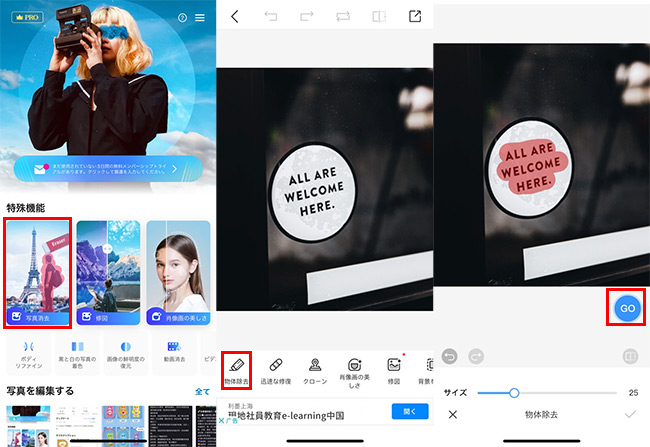Select 動画消去 video eraser tool
The image size is (650, 447).
(174, 355)
